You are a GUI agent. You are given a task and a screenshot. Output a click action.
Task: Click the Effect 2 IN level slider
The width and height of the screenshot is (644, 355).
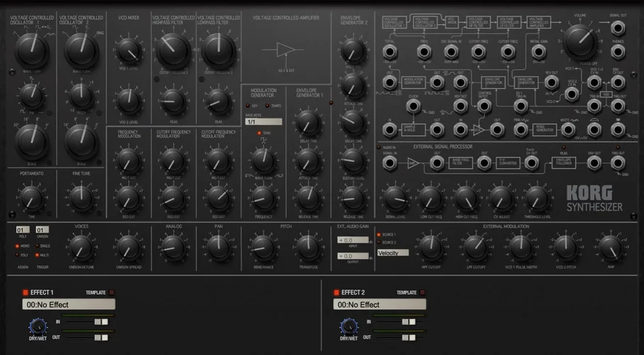click(409, 322)
